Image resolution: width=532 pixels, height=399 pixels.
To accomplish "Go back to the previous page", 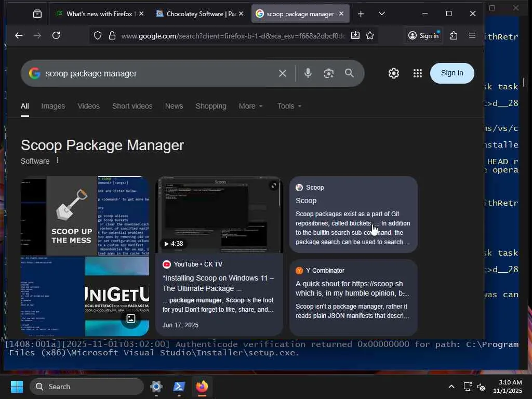I will 19,35.
